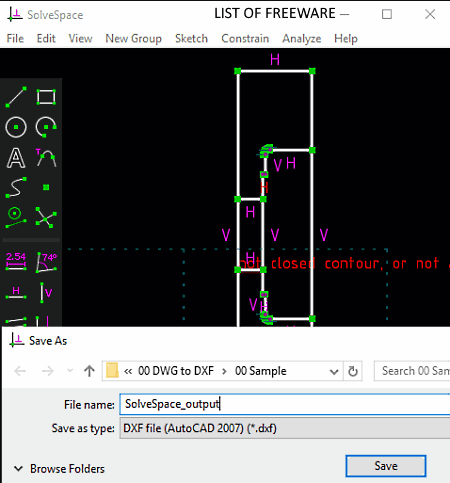
Task: Refresh the 00 Sample folder listing
Action: click(x=353, y=371)
